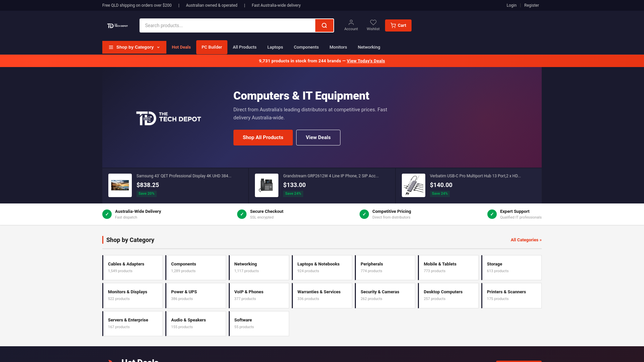Open the Networking category card
Image resolution: width=644 pixels, height=362 pixels.
259,268
